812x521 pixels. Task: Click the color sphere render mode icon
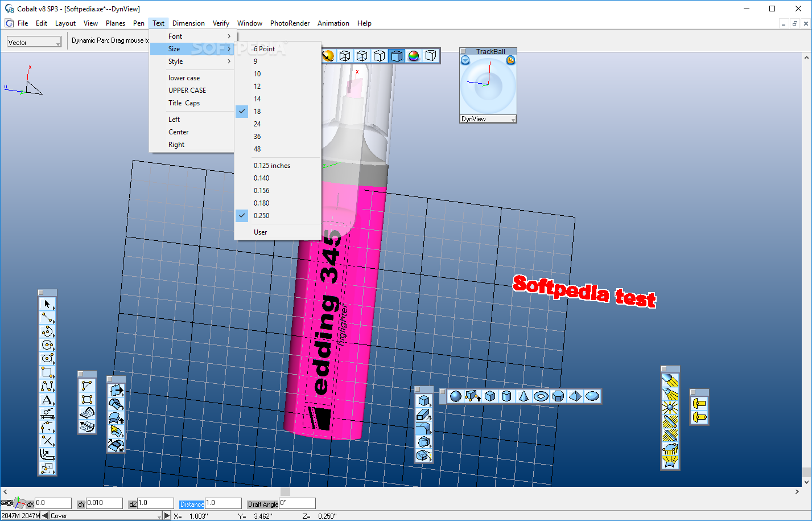[414, 56]
